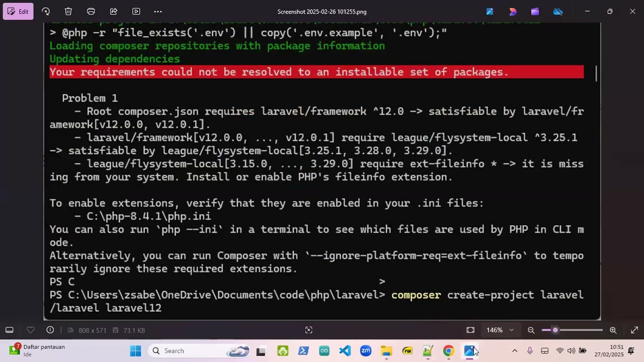644x362 pixels.
Task: Click the OneDrive crossed-out cloud icon
Action: click(558, 12)
